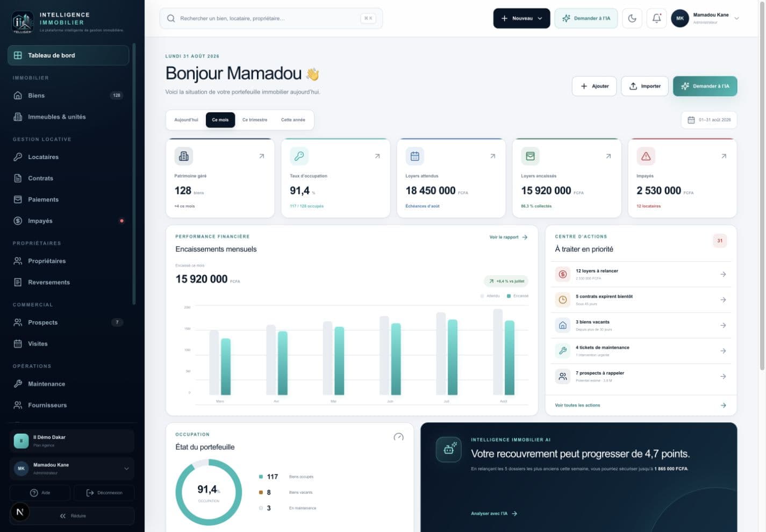Screen dimensions: 766x532
Task: Click the Impayés warning triangle icon
Action: (646, 156)
